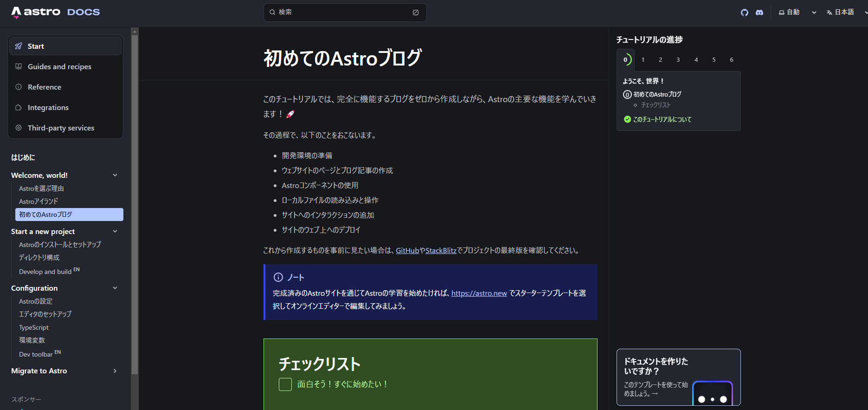Open ディレクトリ構成 page

click(69, 257)
